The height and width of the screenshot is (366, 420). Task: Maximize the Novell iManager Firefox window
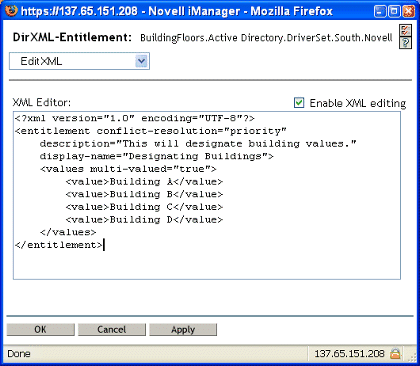click(x=394, y=11)
